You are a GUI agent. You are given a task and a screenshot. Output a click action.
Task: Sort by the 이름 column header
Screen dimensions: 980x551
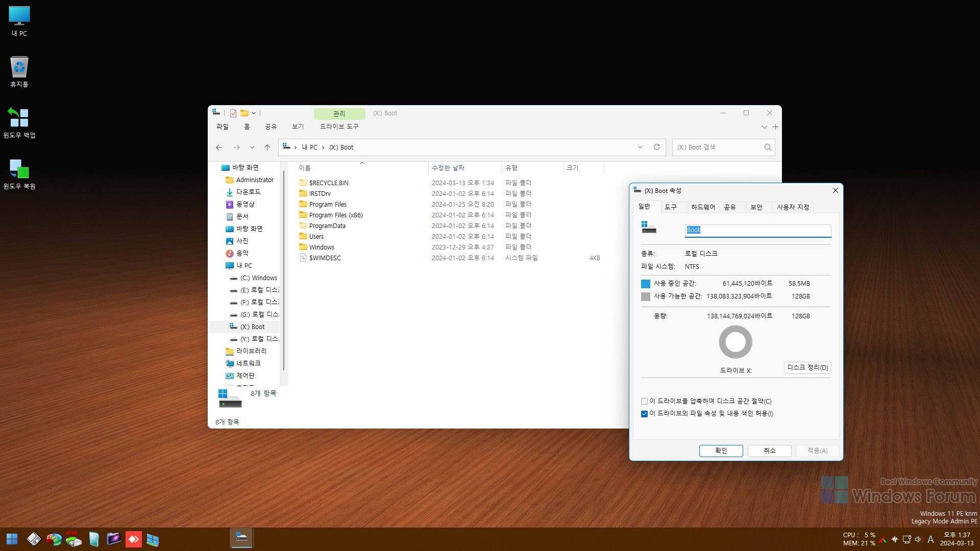361,168
